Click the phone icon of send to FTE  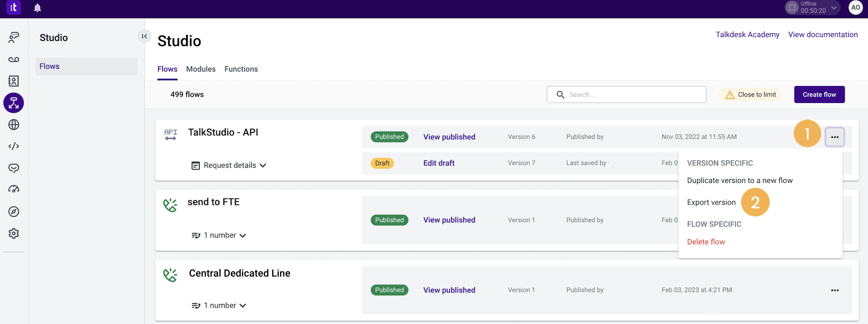(170, 205)
